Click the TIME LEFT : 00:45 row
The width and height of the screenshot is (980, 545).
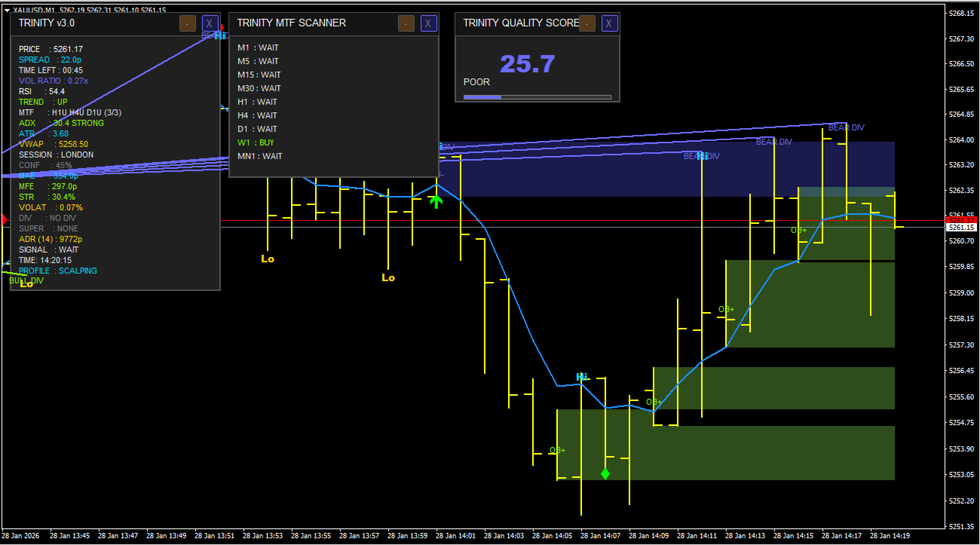click(51, 70)
